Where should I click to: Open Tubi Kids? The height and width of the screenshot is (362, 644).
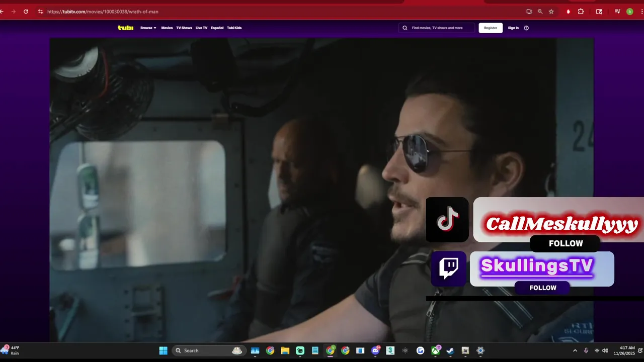(x=234, y=28)
